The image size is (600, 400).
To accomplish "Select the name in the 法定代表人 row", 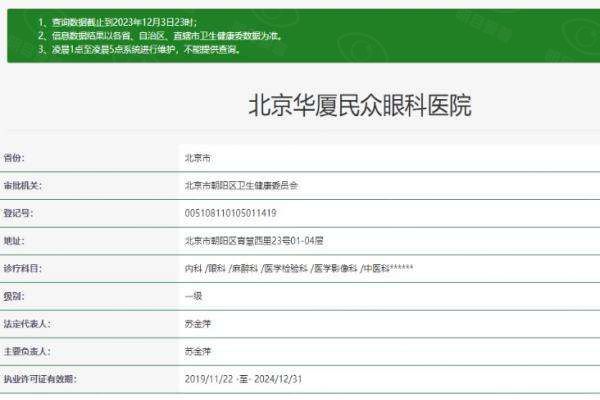I will coord(197,324).
